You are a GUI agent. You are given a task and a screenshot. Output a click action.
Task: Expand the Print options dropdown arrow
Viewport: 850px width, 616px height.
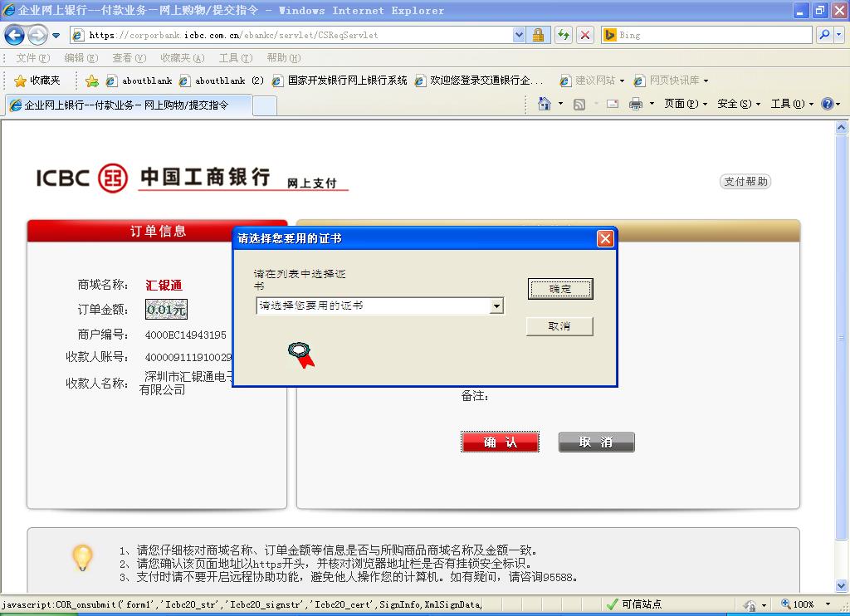tap(652, 104)
